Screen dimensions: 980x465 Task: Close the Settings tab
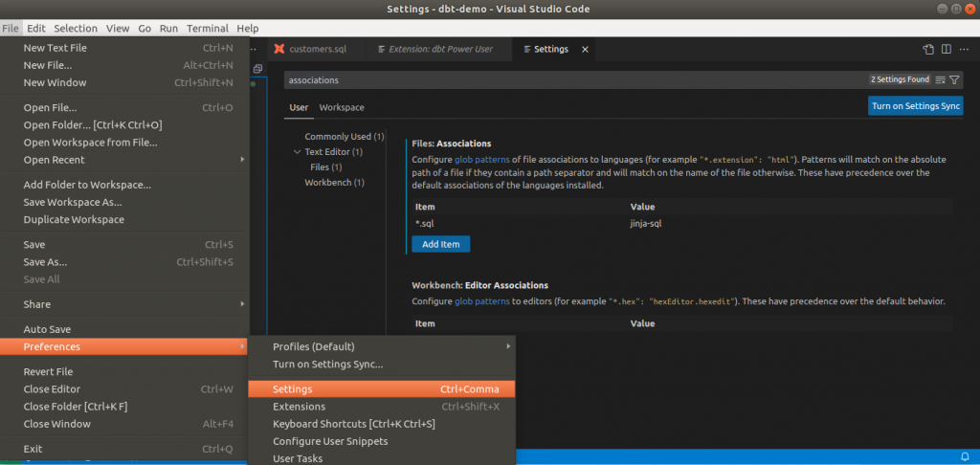point(585,49)
